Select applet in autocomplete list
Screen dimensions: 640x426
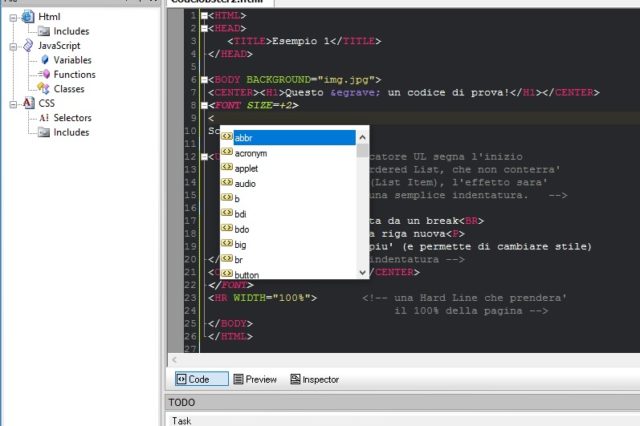coord(246,169)
